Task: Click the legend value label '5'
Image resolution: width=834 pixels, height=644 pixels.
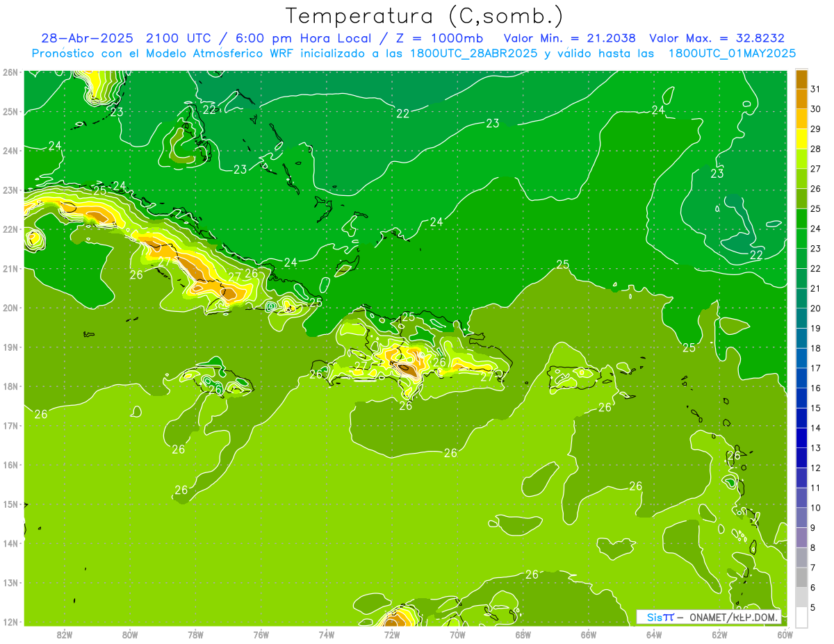Action: click(x=813, y=608)
